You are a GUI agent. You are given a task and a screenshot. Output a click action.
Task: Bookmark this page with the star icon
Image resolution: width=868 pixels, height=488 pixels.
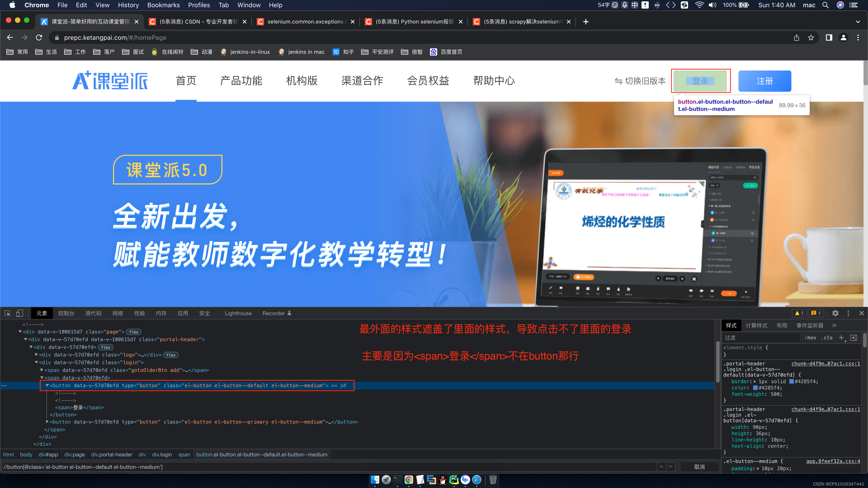811,37
